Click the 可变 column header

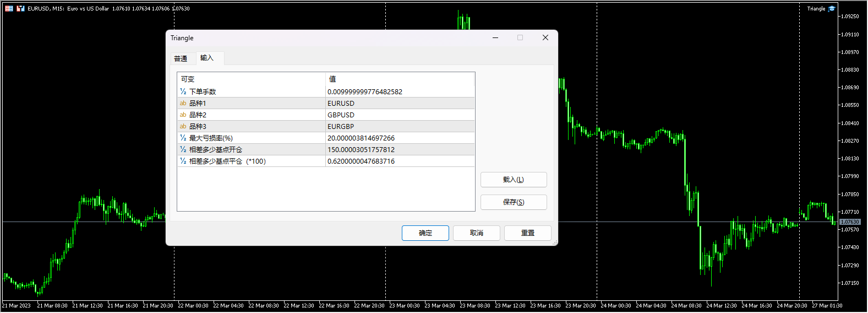250,79
